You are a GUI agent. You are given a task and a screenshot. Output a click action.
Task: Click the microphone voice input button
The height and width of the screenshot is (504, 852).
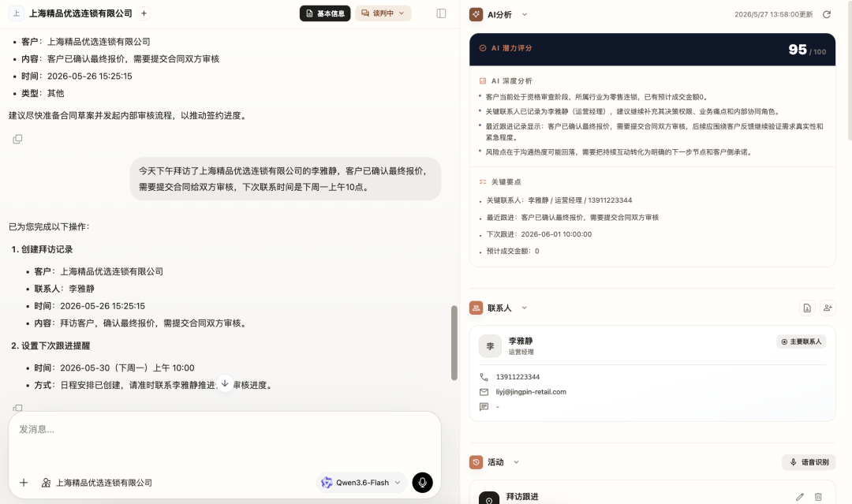coord(422,482)
